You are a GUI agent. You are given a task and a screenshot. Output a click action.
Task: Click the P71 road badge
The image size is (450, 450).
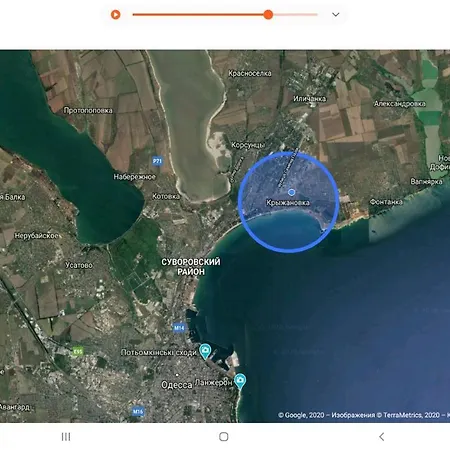tap(157, 161)
